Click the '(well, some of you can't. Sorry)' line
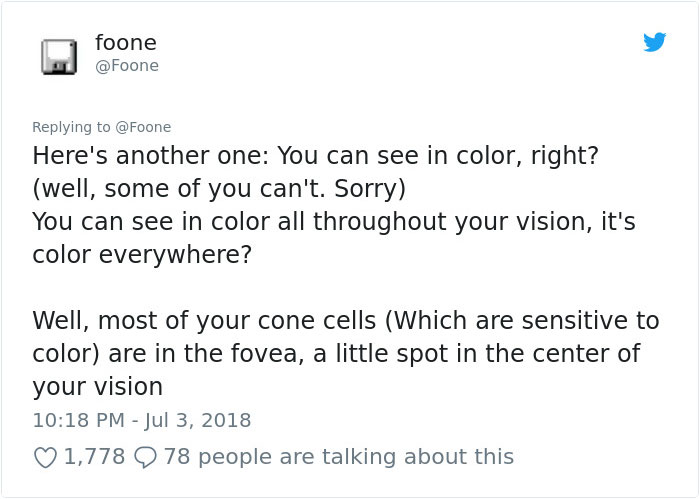Image resolution: width=700 pixels, height=499 pixels. point(218,189)
